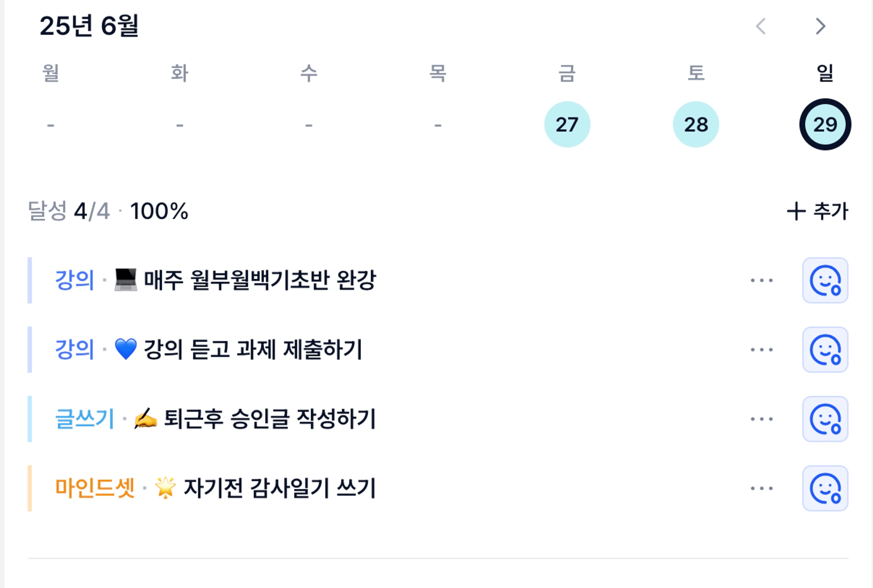This screenshot has height=588, width=873.
Task: Open the task 퇴근후 승인글 작성하기
Action: [270, 419]
